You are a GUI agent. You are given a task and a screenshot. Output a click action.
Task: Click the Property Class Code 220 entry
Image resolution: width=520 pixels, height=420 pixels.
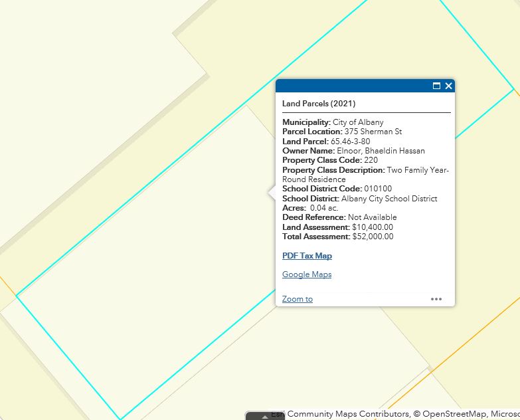(371, 160)
